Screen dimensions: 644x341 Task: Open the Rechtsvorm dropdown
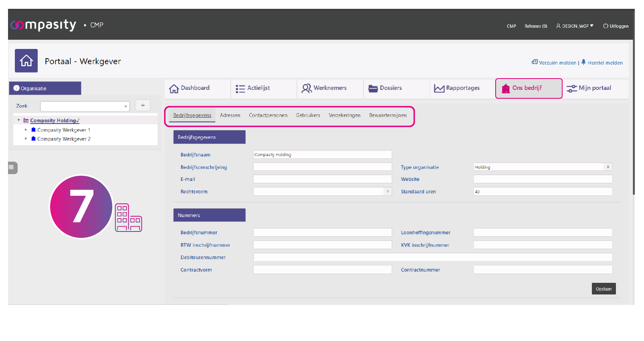[x=388, y=191]
